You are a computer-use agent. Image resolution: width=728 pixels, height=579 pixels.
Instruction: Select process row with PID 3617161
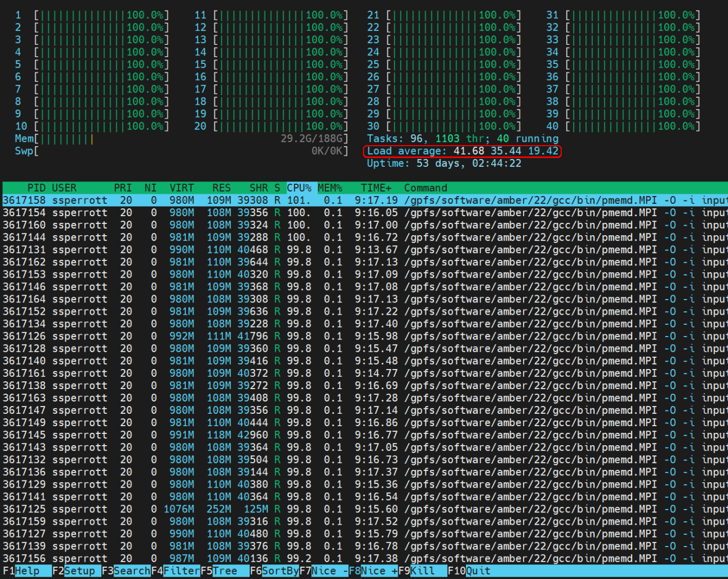click(x=365, y=373)
